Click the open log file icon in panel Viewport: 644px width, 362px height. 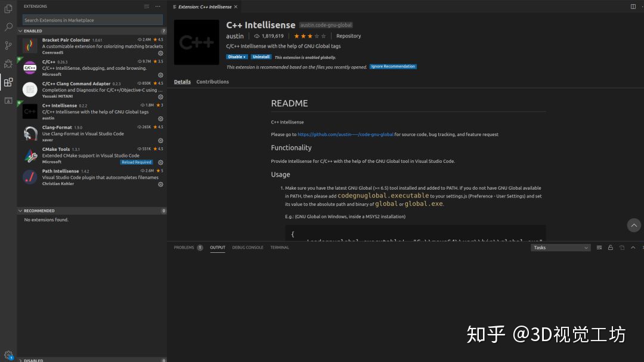point(622,247)
